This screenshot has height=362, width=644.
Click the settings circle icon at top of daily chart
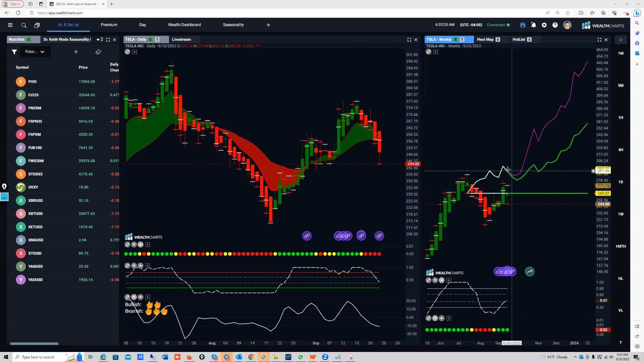click(127, 52)
